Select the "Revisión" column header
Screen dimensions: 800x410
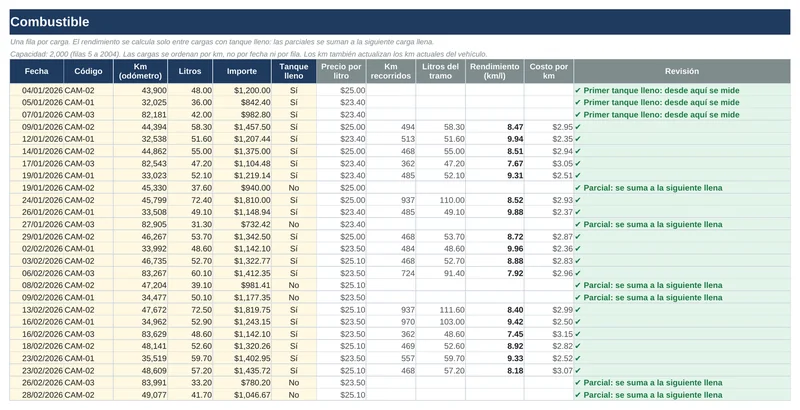(682, 71)
